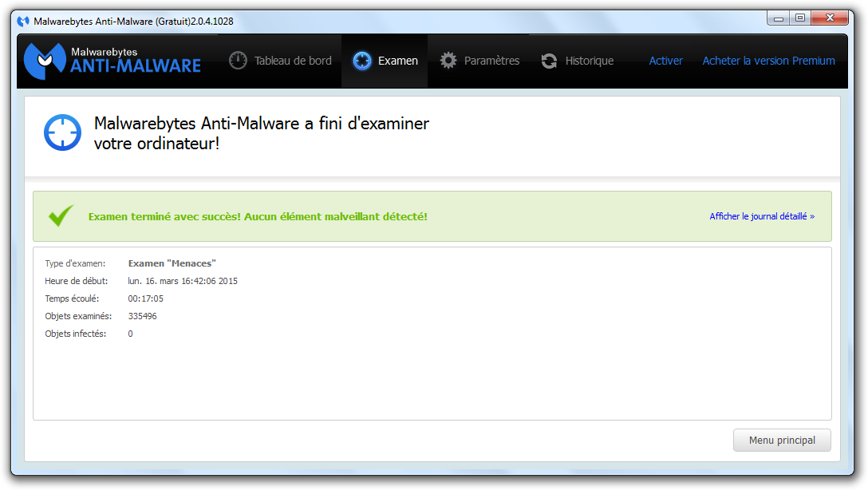Go to the Historique tab
Viewport: 868px width, 490px height.
coord(577,61)
